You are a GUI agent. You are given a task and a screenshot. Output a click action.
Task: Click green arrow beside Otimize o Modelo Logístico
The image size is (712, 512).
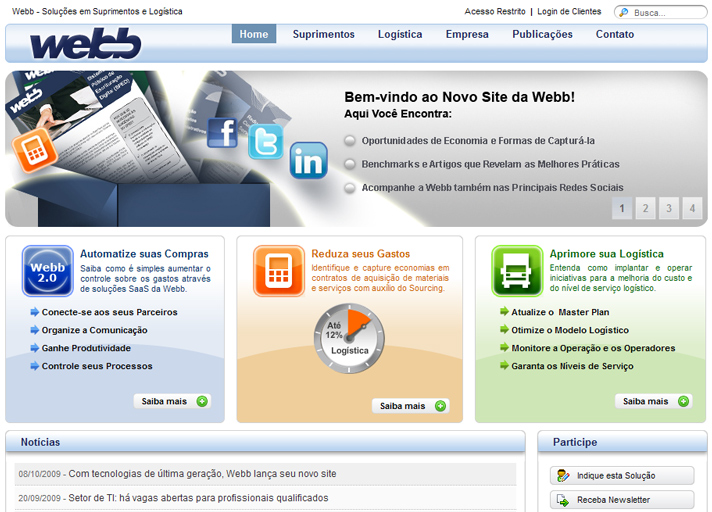point(504,330)
